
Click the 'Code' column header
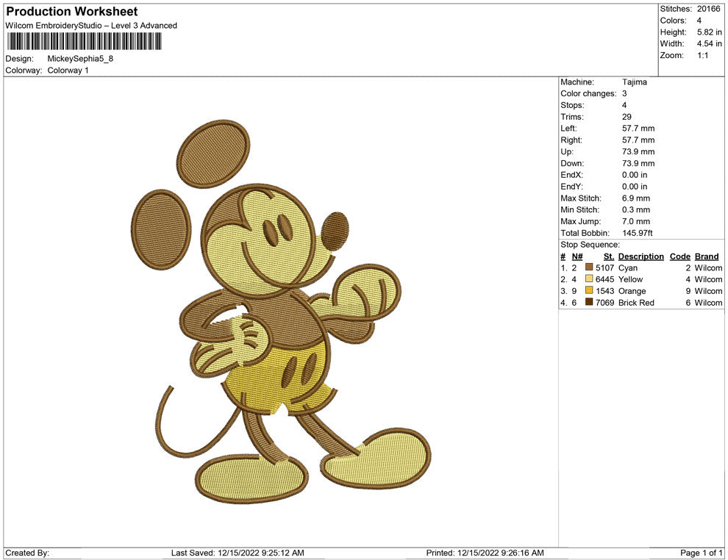pyautogui.click(x=680, y=256)
